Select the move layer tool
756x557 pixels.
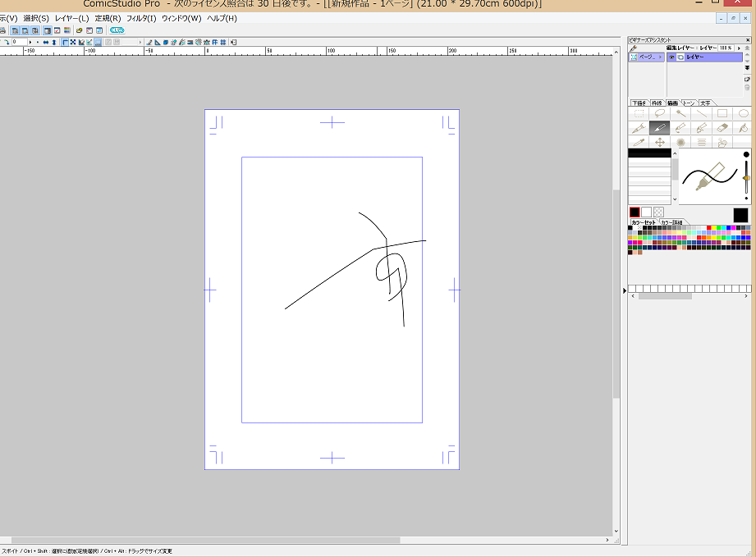659,142
